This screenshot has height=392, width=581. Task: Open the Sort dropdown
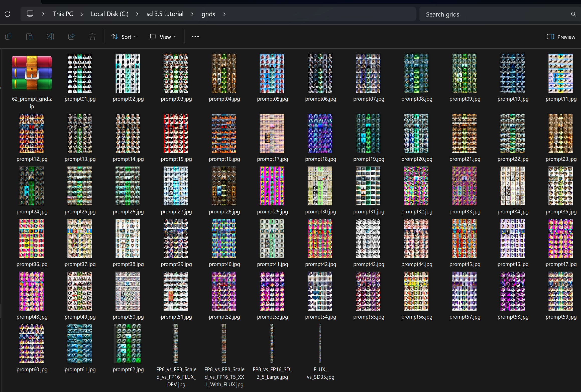coord(124,37)
